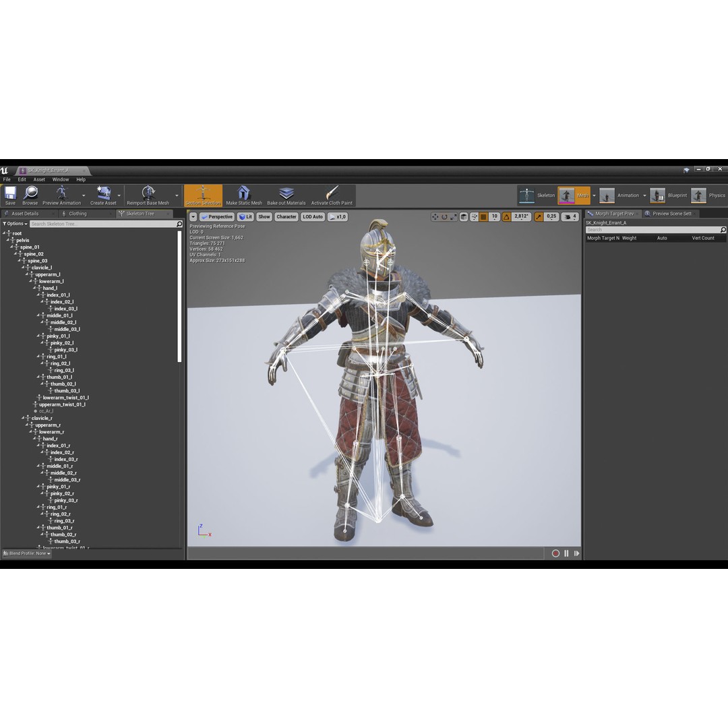Switch to Blueprint editor mode

point(668,195)
